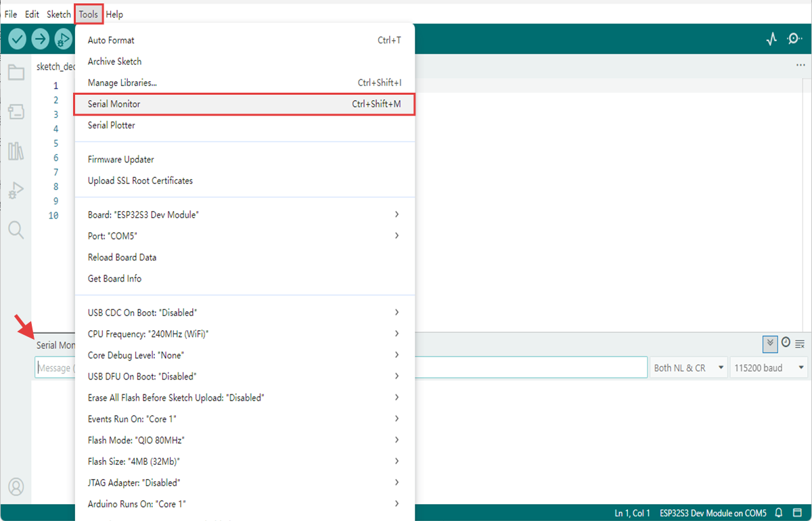Expand USB CDC On Boot submenu
812x521 pixels.
click(x=244, y=313)
